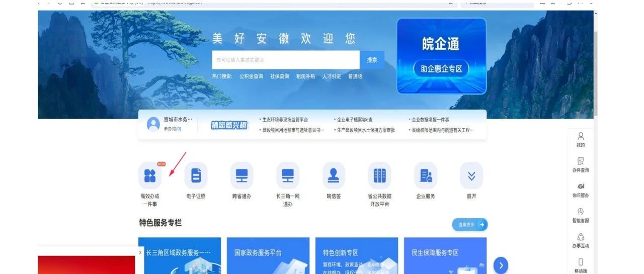The width and height of the screenshot is (644, 274).
Task: Click the 美好安徽欢迎您 banner heading
Action: (284, 38)
